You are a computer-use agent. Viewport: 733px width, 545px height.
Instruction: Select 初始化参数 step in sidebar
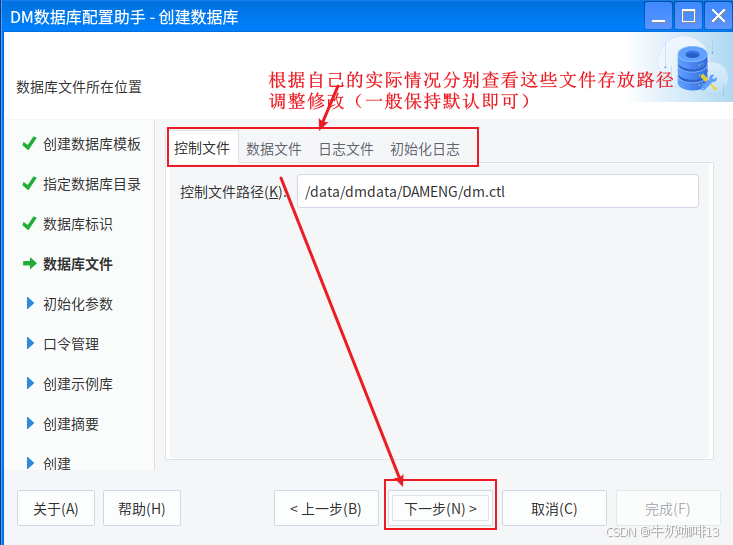[x=78, y=304]
